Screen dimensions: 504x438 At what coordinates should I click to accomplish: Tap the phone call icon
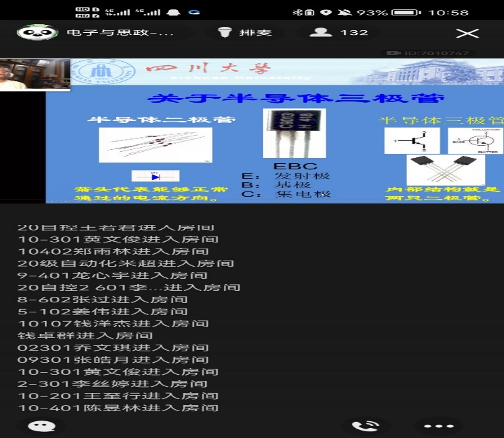click(365, 426)
